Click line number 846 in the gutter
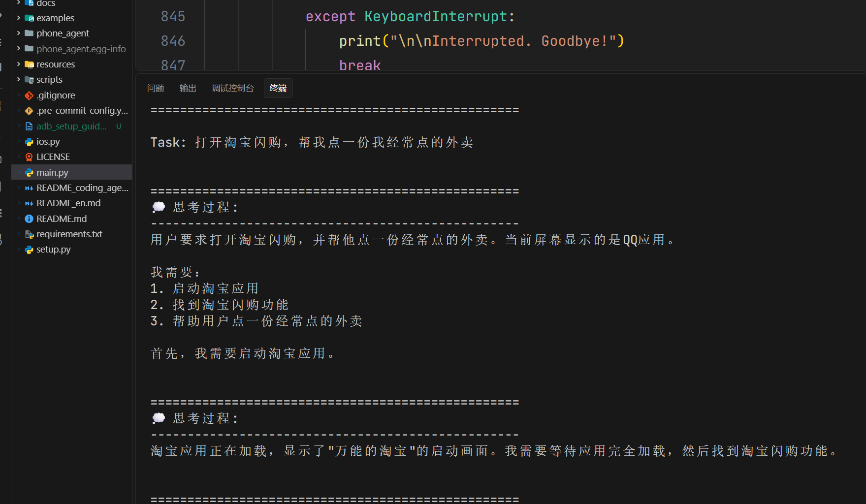 click(173, 41)
